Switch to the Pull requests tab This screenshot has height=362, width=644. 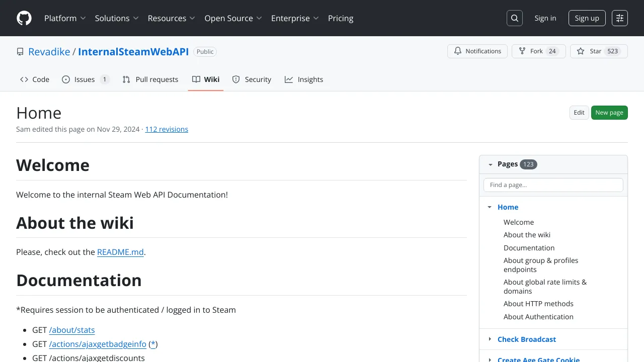[150, 79]
